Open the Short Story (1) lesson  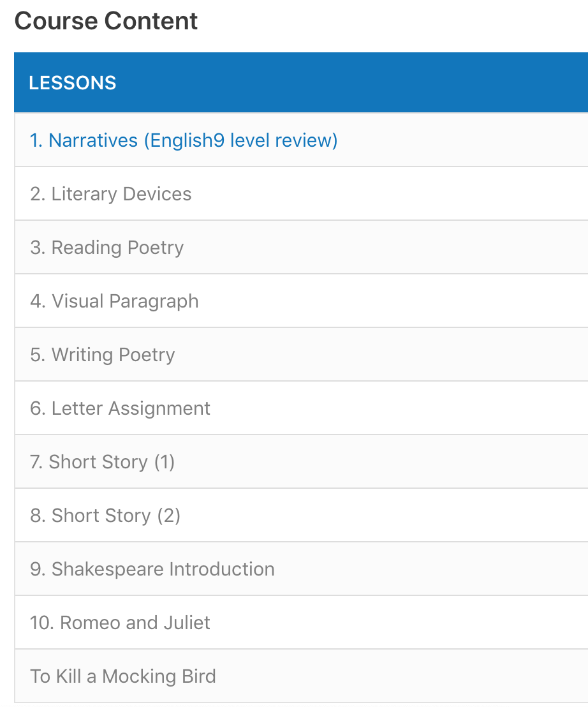(103, 462)
